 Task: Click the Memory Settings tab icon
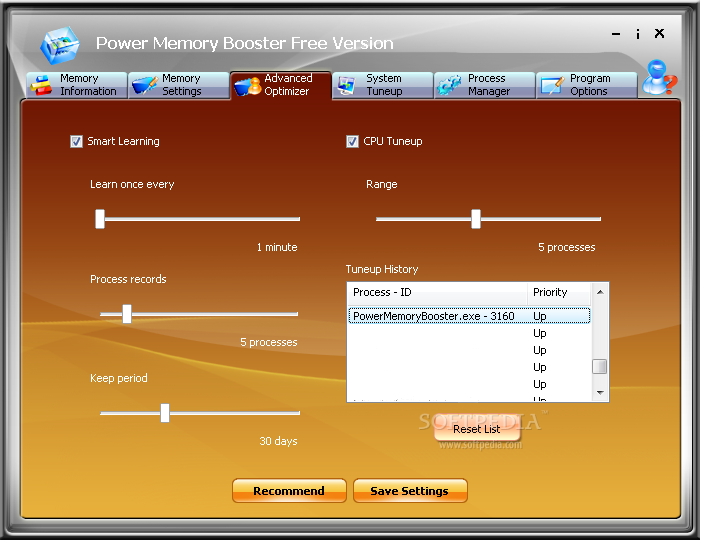(144, 85)
